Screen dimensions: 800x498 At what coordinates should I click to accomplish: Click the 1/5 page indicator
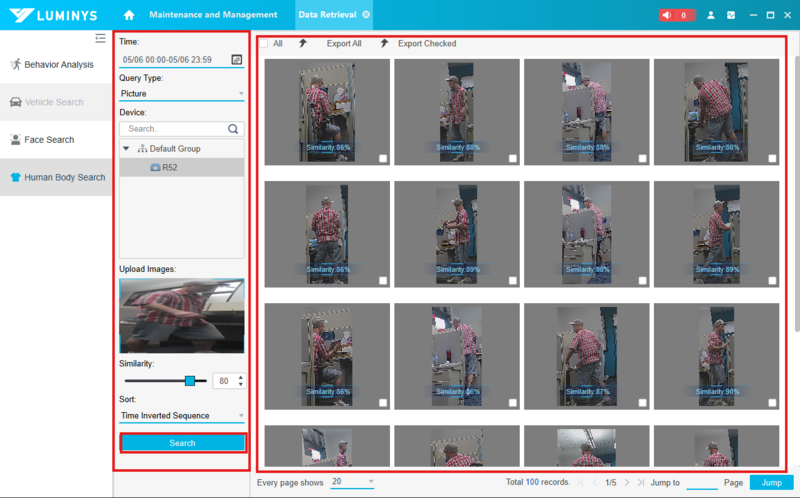611,482
